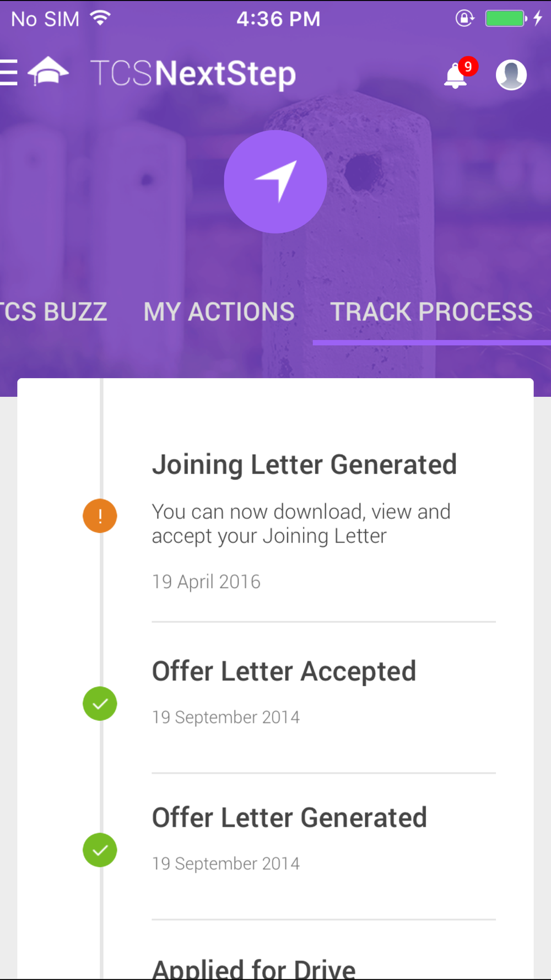
Task: Open the notifications bell
Action: click(x=455, y=76)
